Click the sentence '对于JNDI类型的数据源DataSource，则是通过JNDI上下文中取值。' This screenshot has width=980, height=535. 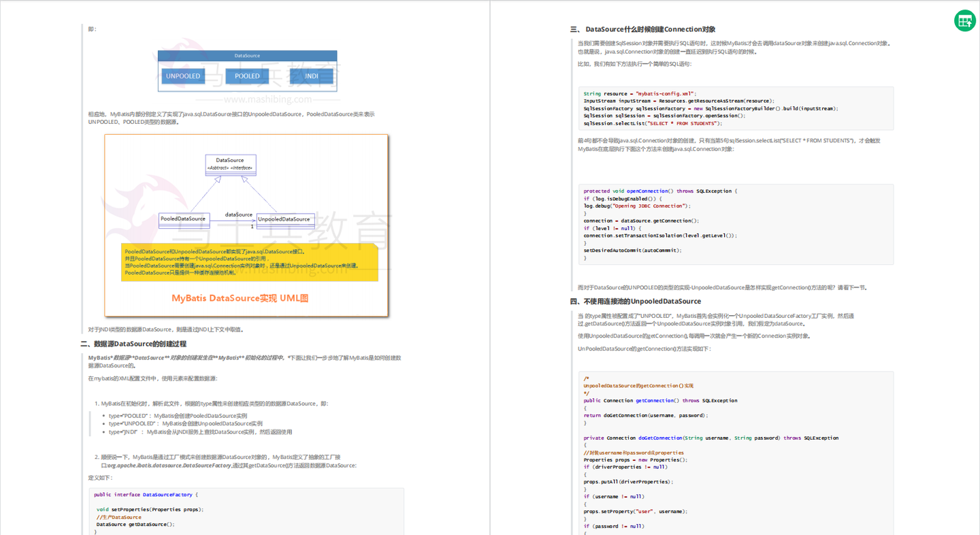pos(165,329)
